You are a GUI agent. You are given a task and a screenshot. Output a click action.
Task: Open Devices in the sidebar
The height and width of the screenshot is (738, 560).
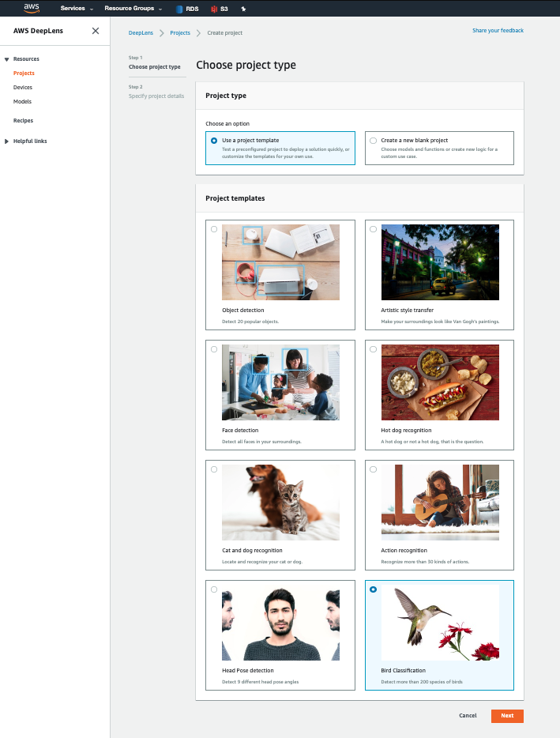point(23,88)
